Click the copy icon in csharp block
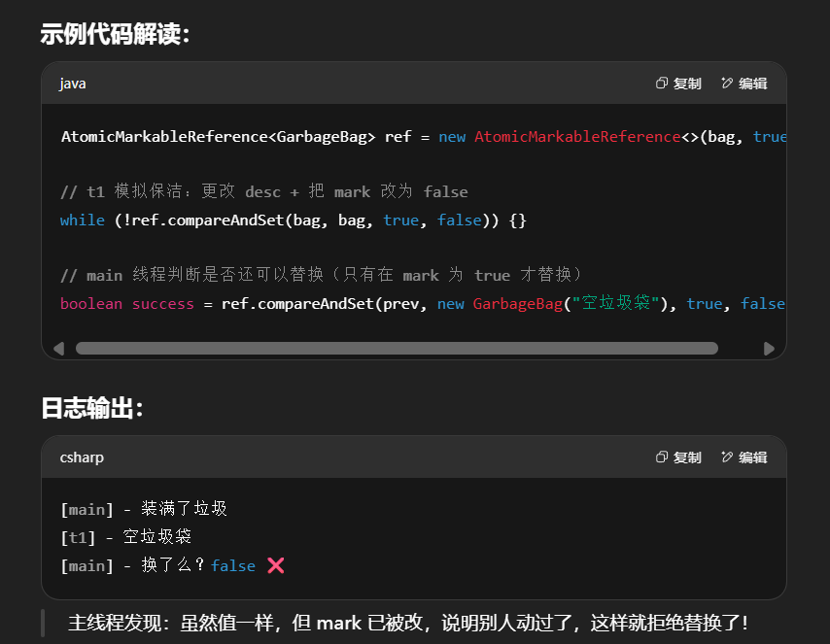 [x=662, y=458]
